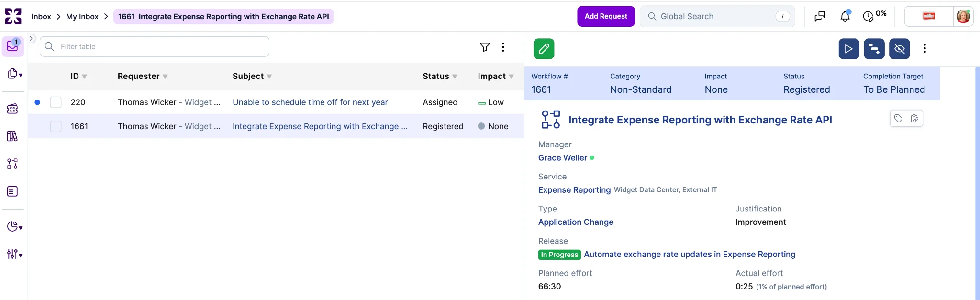The width and height of the screenshot is (980, 300).
Task: Open the table options kebab menu
Action: click(503, 47)
